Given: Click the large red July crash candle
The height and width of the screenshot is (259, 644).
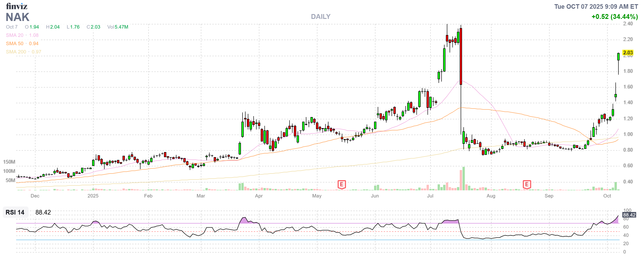Looking at the screenshot, I should coord(461,56).
